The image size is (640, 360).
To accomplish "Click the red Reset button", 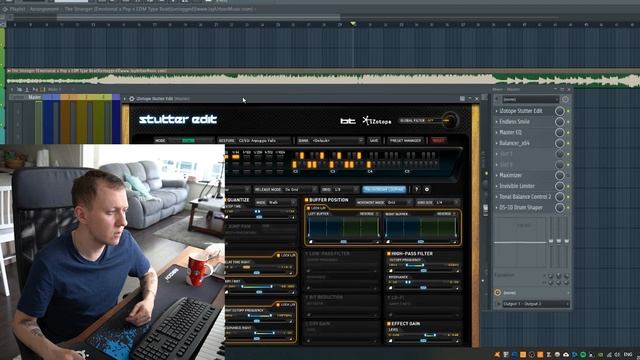I will (x=438, y=140).
